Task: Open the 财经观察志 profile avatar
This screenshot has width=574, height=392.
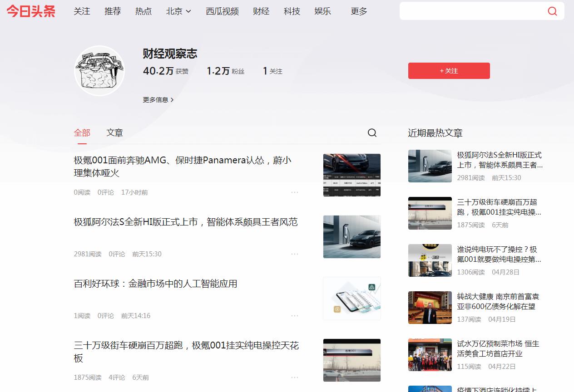Action: 99,71
